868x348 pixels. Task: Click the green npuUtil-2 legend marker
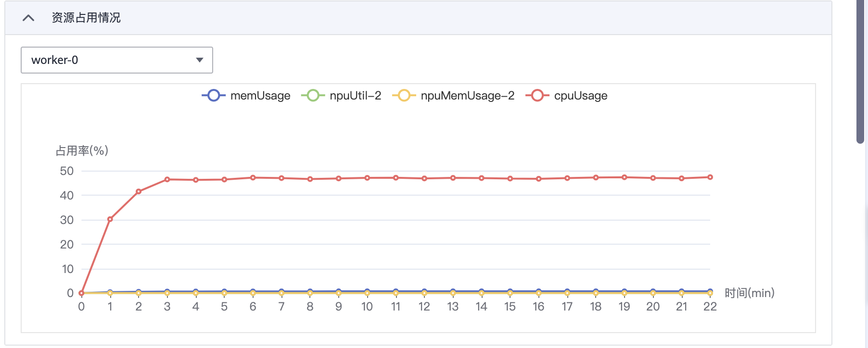313,96
